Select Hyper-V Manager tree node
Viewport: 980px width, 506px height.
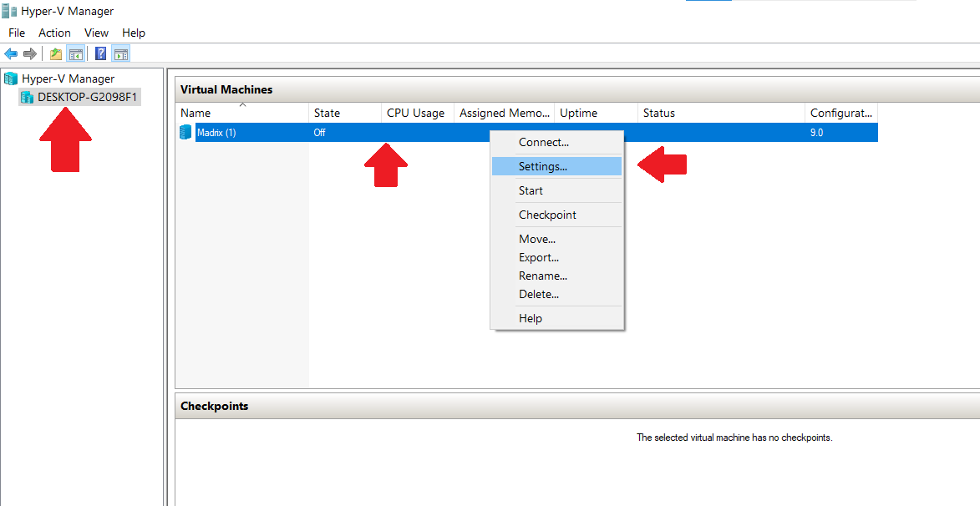(69, 78)
